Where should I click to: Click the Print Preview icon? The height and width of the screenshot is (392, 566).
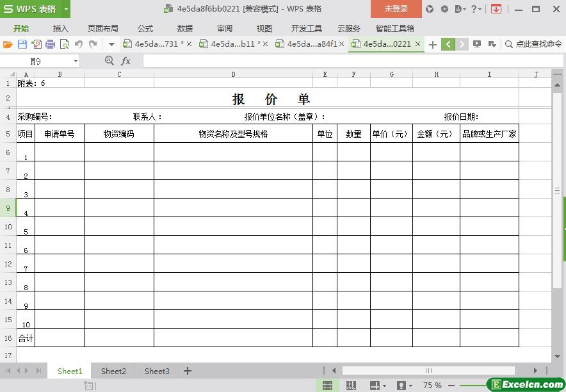click(x=64, y=44)
